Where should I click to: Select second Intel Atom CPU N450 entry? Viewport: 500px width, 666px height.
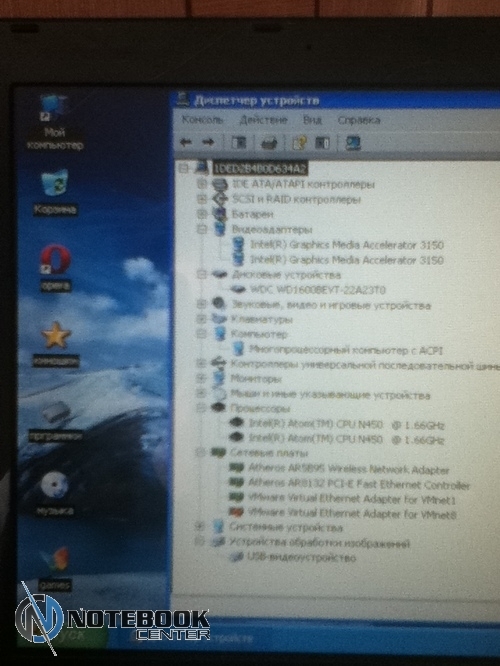tap(346, 439)
